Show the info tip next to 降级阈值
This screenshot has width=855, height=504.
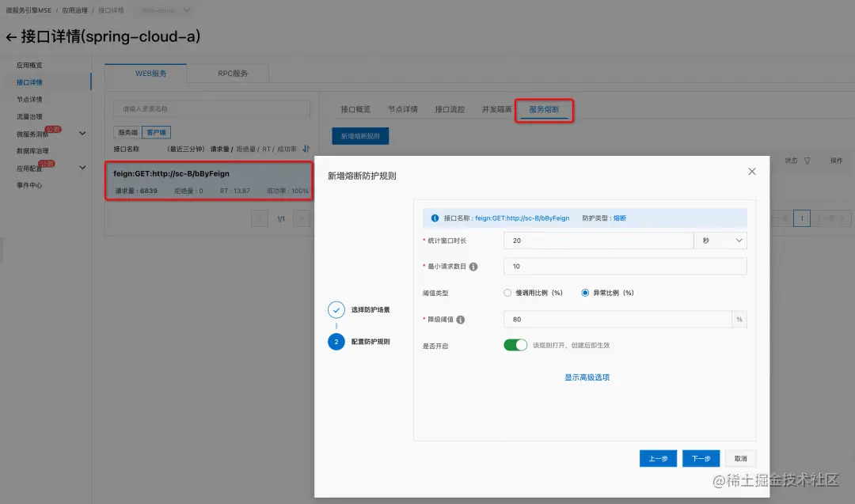461,320
